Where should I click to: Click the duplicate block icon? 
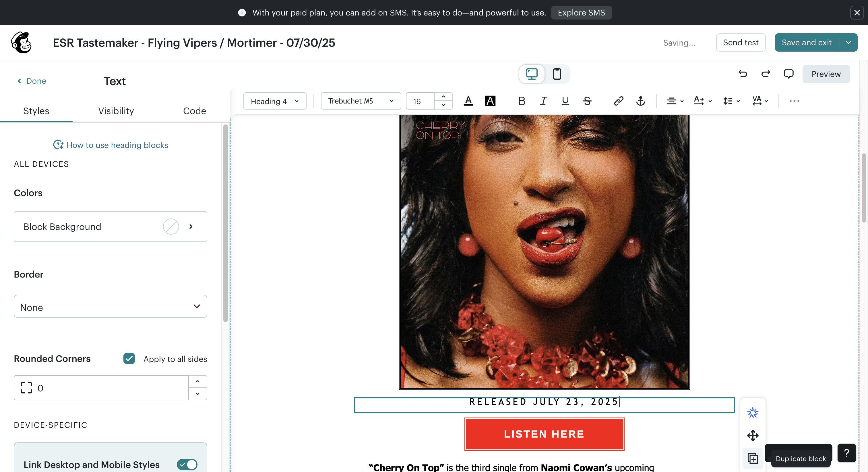752,459
